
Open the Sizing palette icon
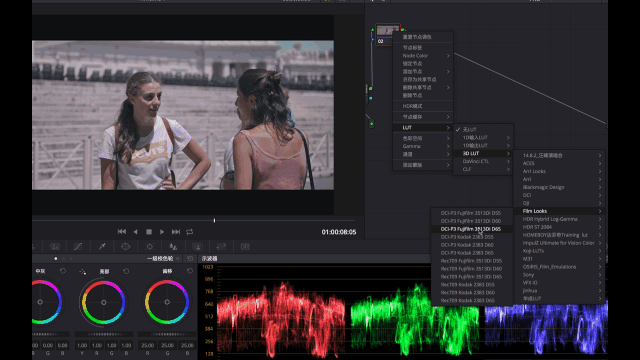tap(221, 247)
